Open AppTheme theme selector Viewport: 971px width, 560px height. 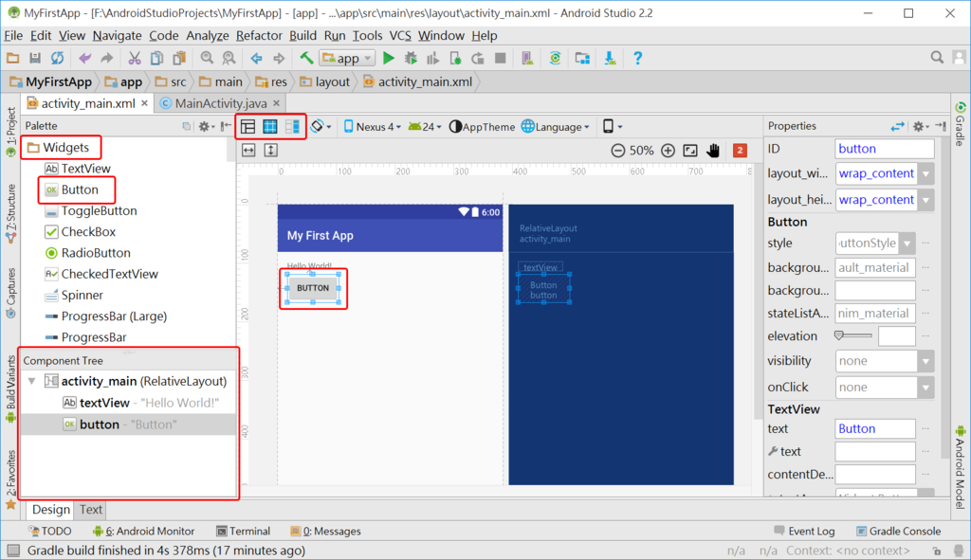click(482, 127)
